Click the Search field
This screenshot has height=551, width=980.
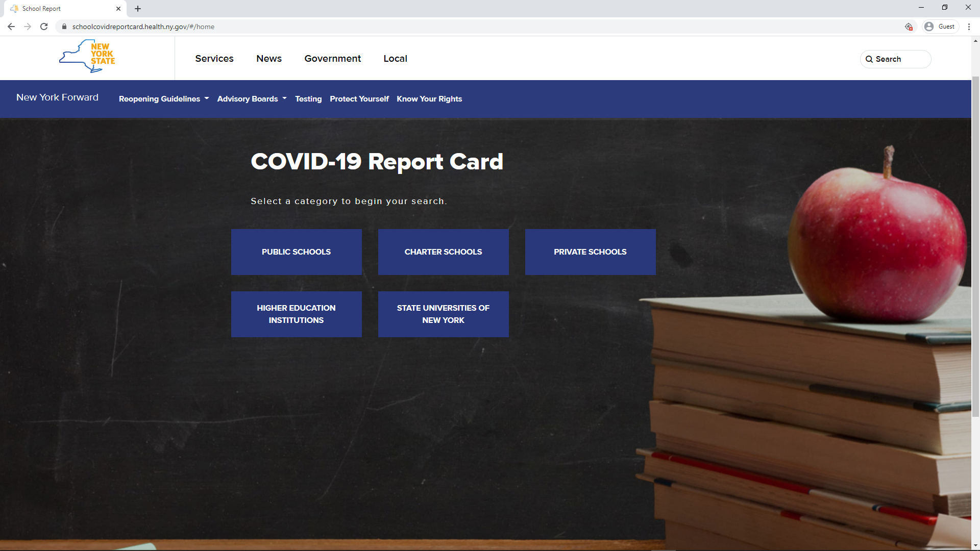tap(895, 59)
